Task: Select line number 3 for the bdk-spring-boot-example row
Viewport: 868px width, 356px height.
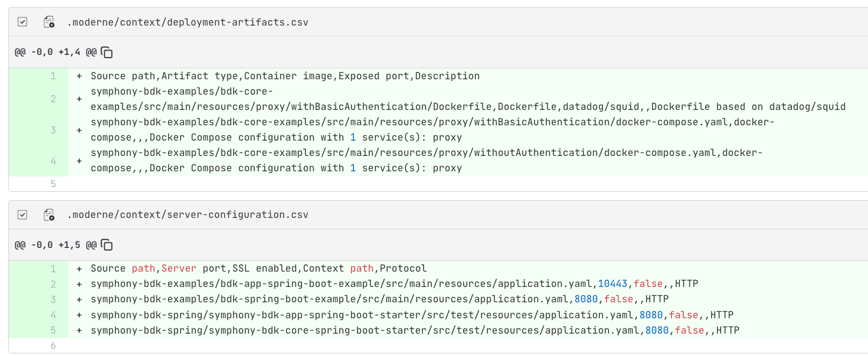Action: tap(54, 300)
